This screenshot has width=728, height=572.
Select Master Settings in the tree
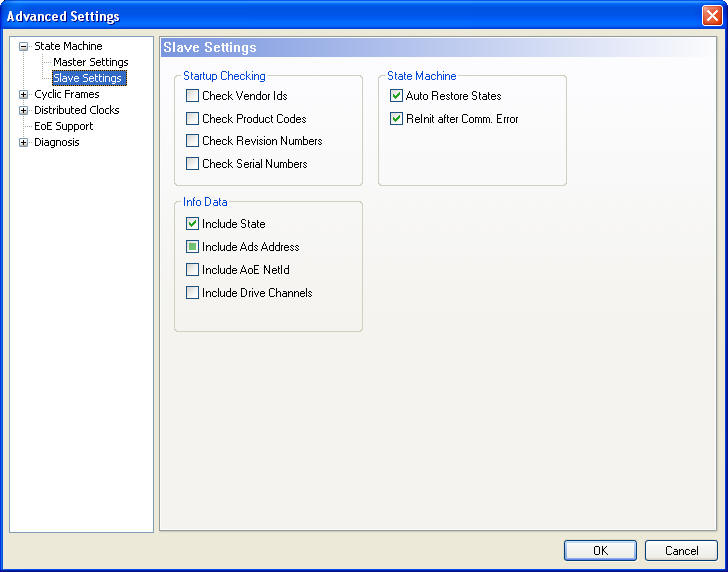(90, 62)
